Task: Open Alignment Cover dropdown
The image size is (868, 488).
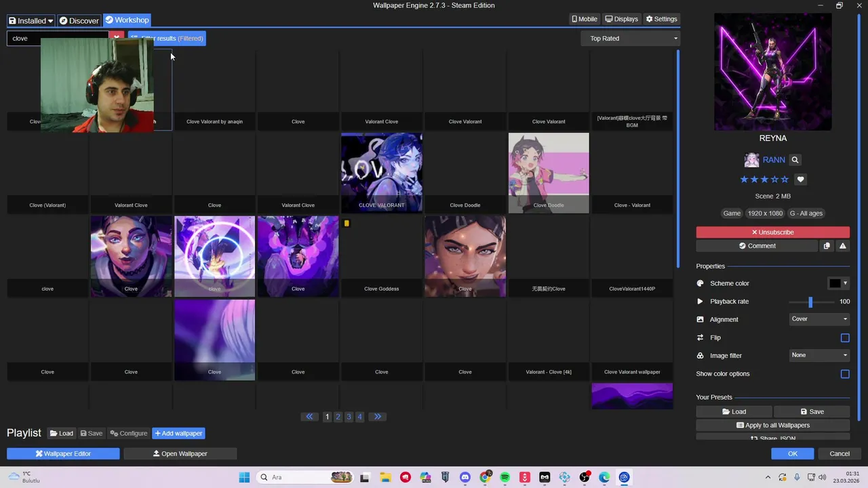Action: (x=820, y=319)
